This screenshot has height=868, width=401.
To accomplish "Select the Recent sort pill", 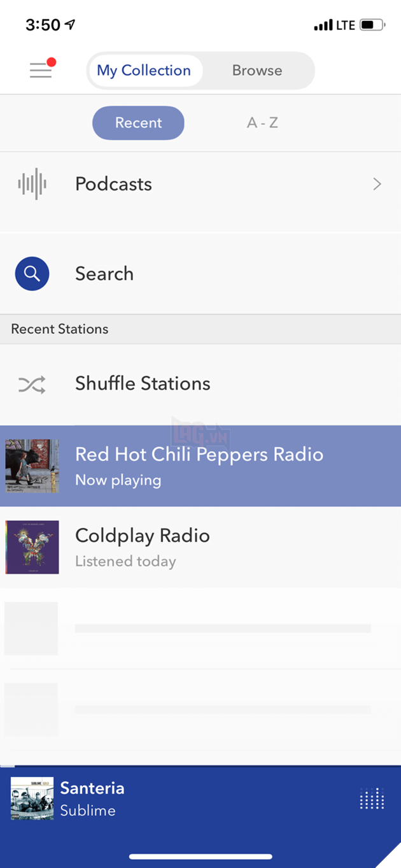I will 138,123.
